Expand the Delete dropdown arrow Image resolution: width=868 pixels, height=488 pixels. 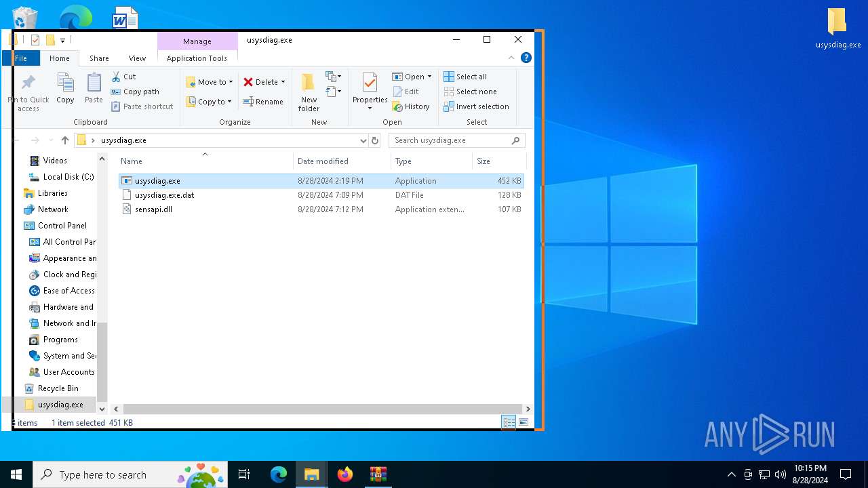click(x=283, y=82)
